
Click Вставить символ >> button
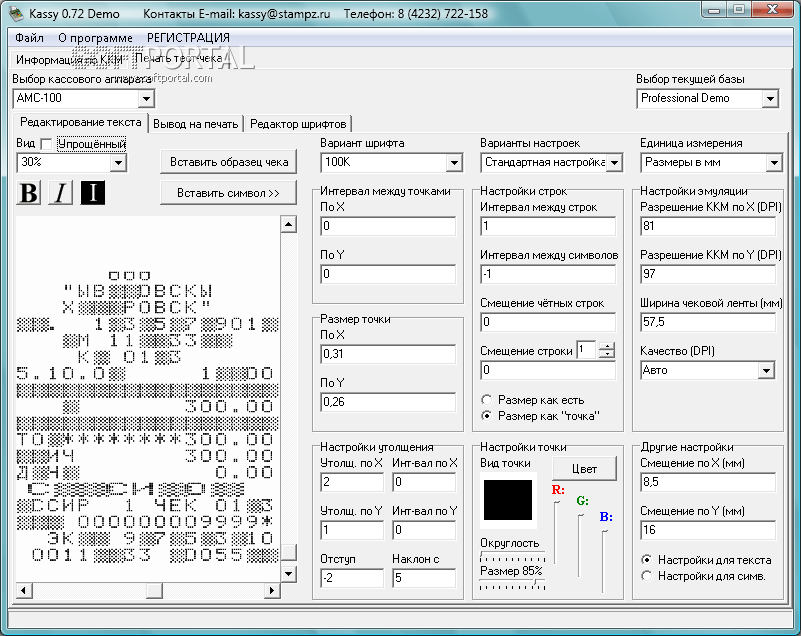[x=228, y=193]
